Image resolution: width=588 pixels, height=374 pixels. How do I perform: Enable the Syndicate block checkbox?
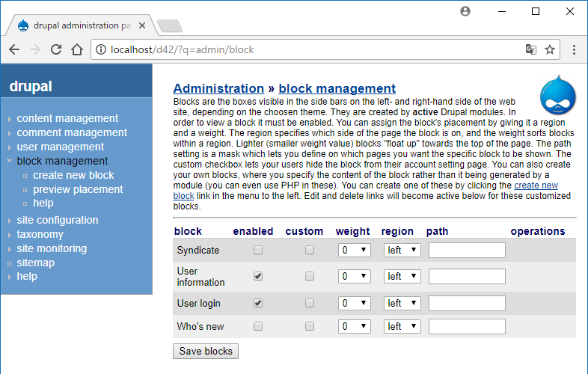[258, 251]
